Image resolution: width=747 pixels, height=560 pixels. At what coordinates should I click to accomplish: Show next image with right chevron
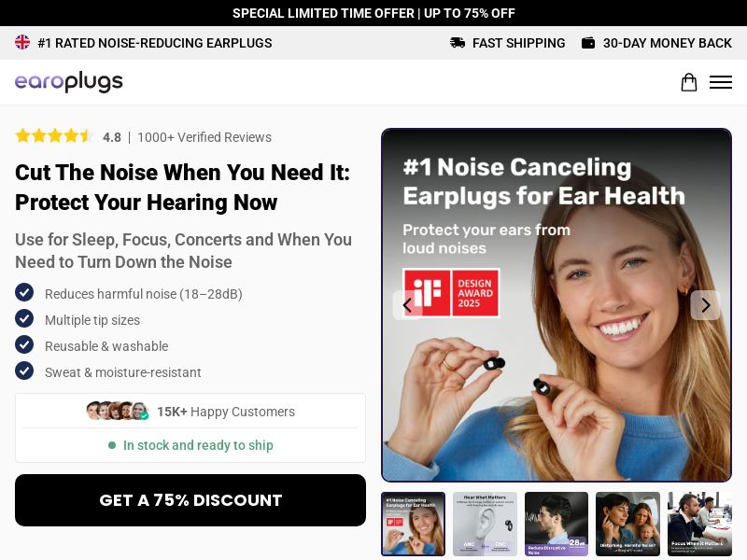[705, 305]
